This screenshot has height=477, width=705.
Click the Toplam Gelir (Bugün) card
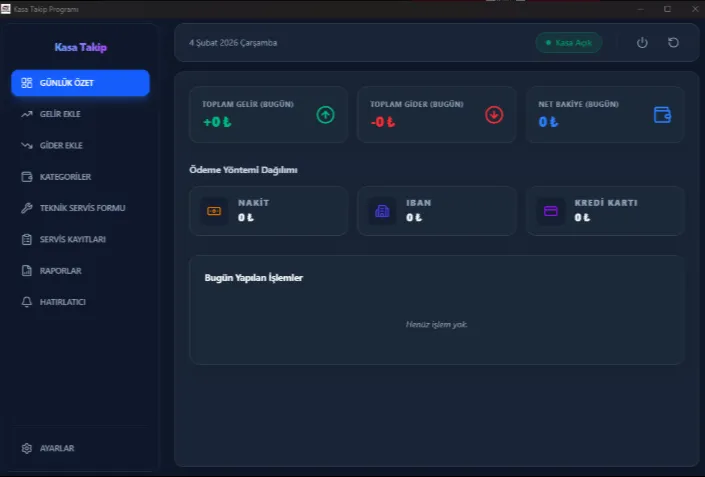[268, 114]
